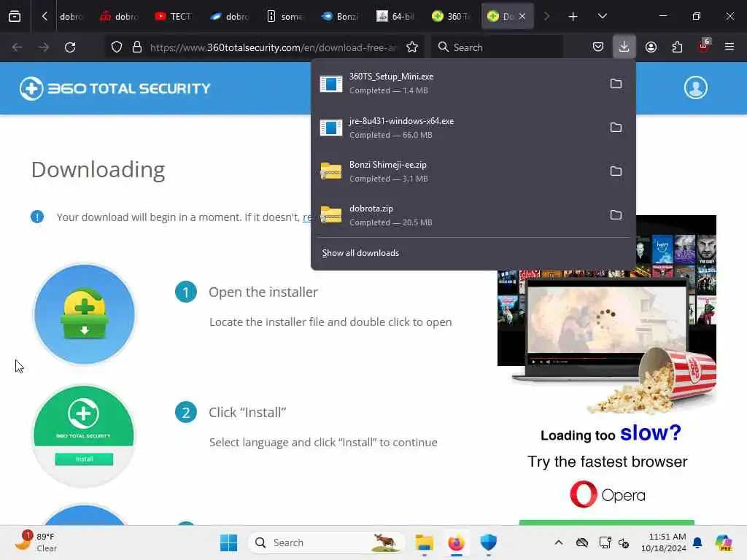747x560 pixels.
Task: Show hidden system tray icons
Action: click(x=559, y=542)
